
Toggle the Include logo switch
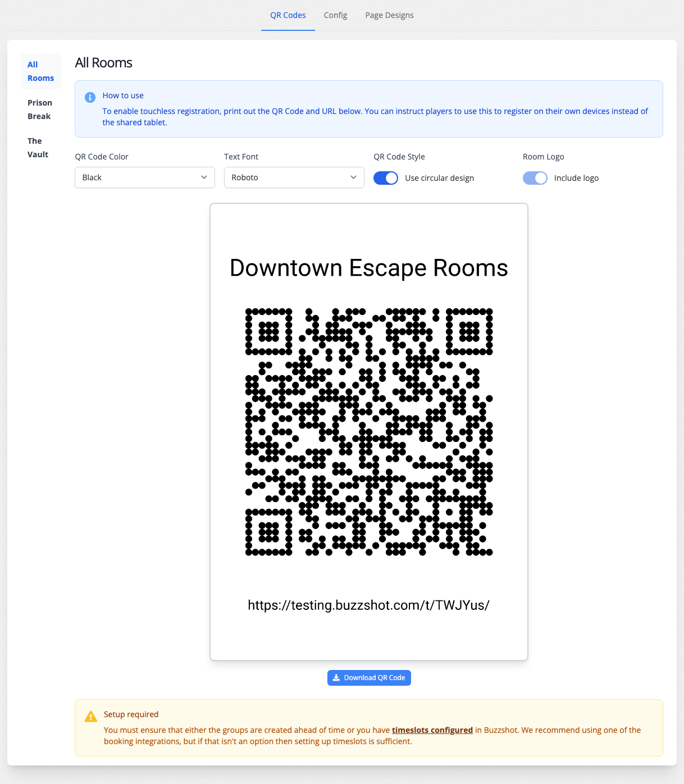point(535,178)
